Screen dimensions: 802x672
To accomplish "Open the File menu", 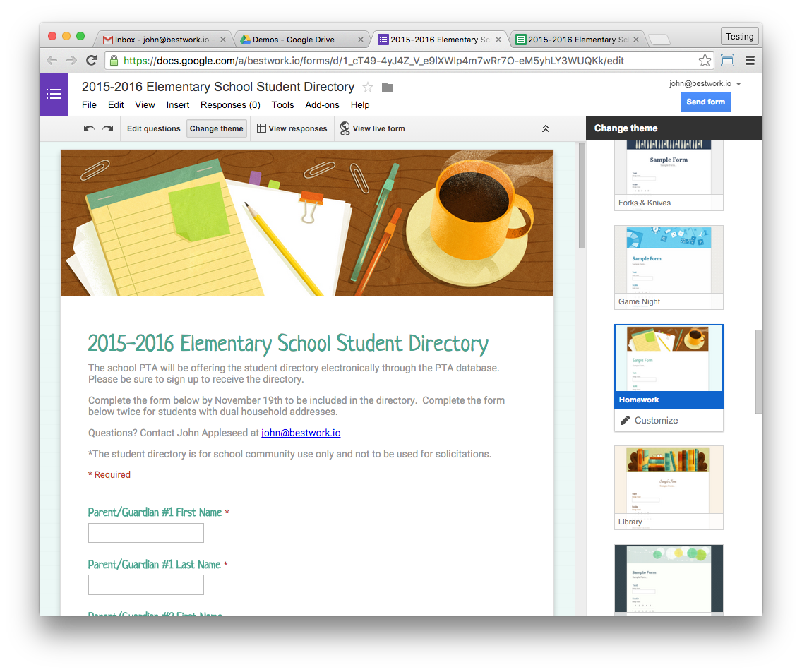I will 89,105.
